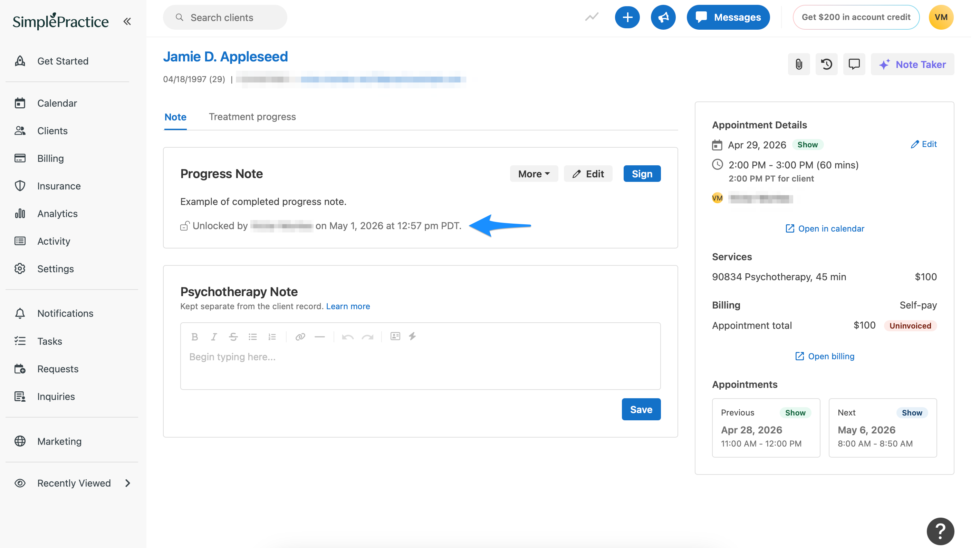Click Get $200 in account credit

(856, 17)
